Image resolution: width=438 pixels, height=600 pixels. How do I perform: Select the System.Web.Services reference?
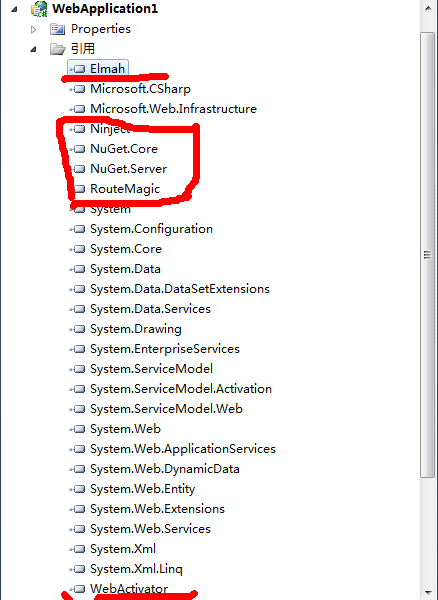[x=150, y=528]
